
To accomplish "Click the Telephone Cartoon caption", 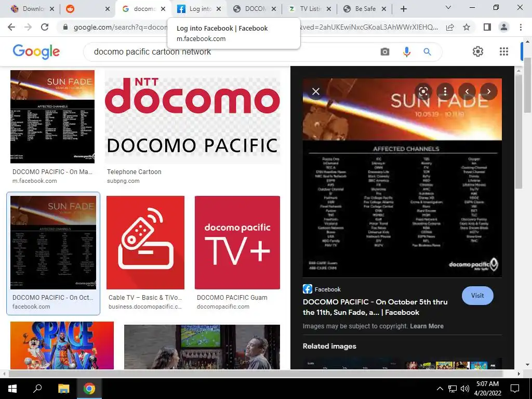I will click(x=134, y=171).
